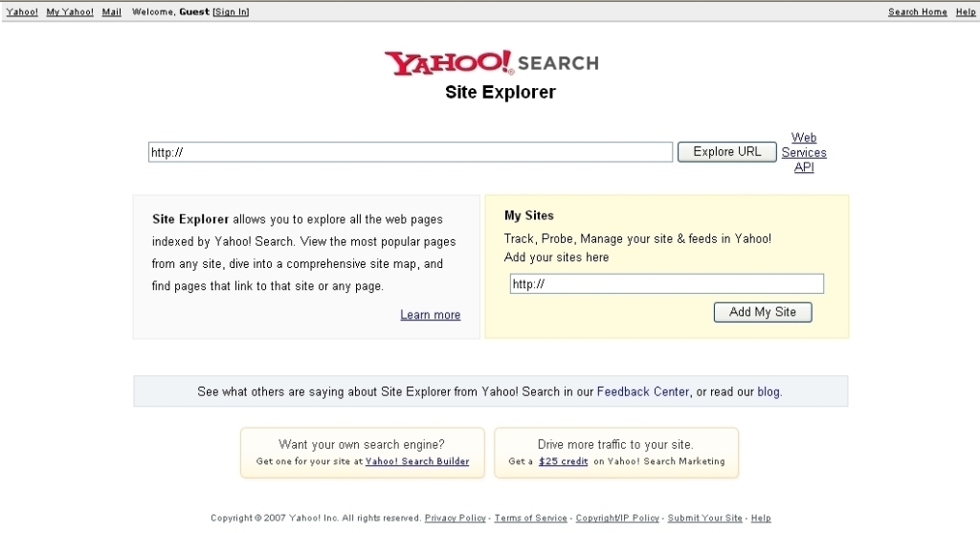Image resolution: width=980 pixels, height=533 pixels.
Task: Click the Explore URL button
Action: tap(727, 152)
